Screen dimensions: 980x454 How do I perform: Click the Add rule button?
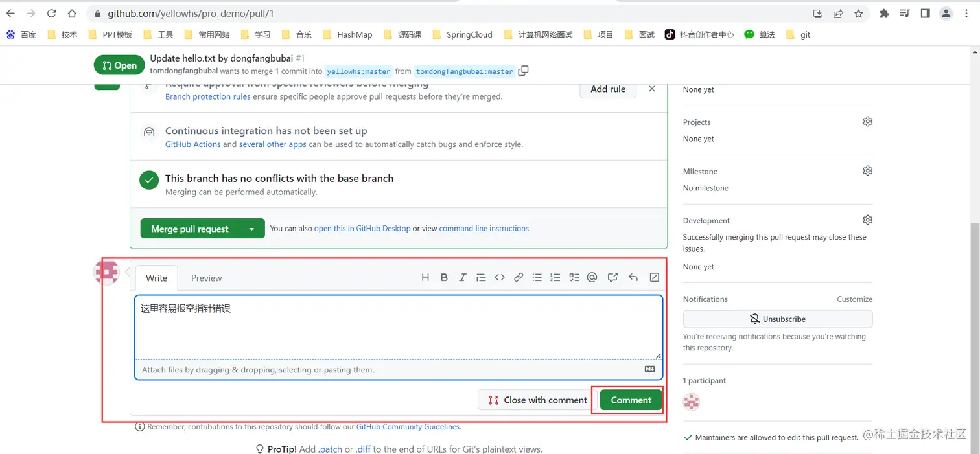[608, 89]
